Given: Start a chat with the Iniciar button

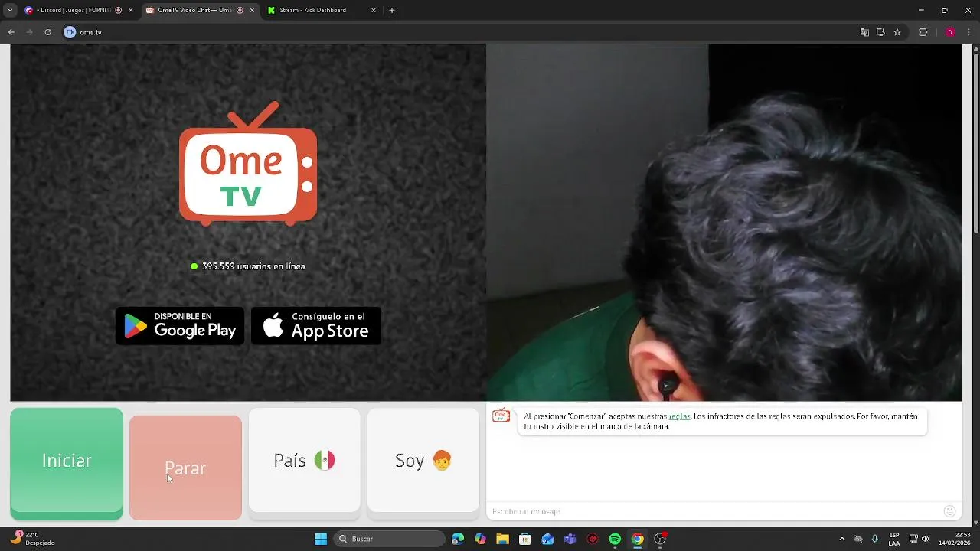Looking at the screenshot, I should (67, 461).
